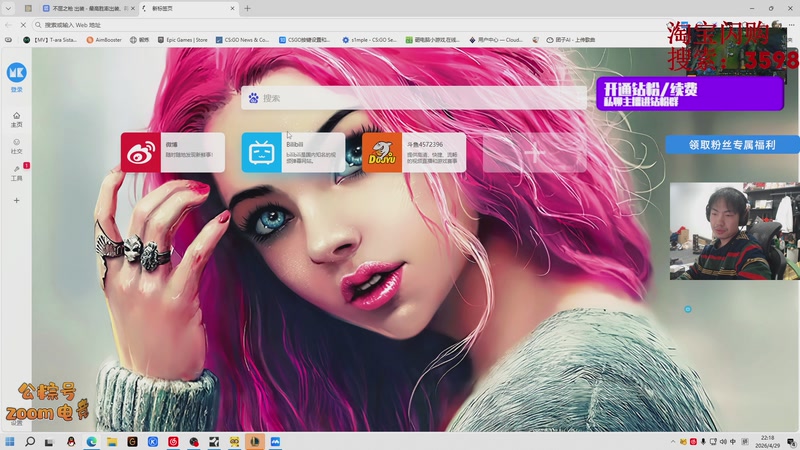Open the 团子AI - 上传歌曲 bookmark
Image resolution: width=800 pixels, height=450 pixels.
coord(571,39)
